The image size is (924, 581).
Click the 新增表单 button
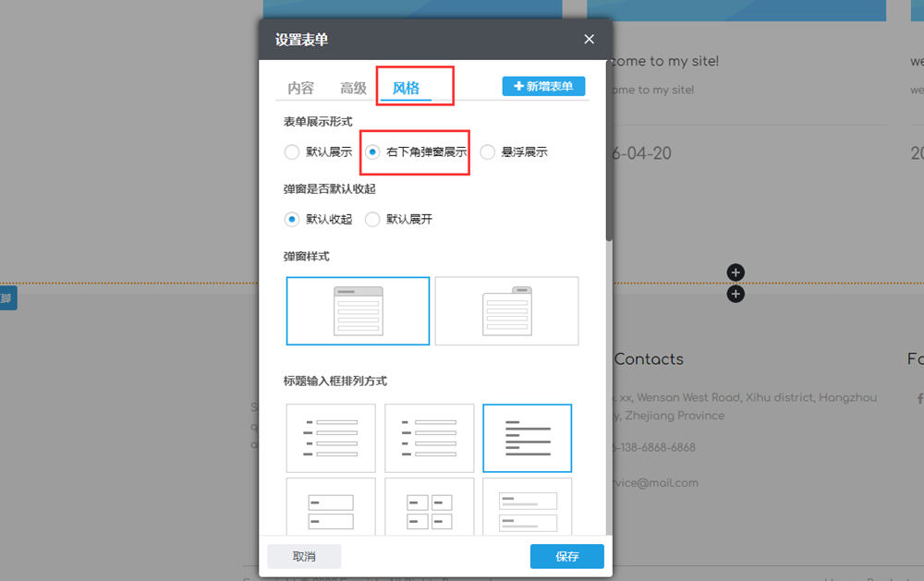pyautogui.click(x=545, y=85)
